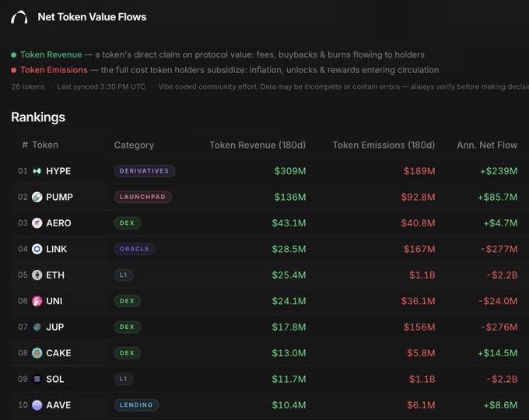Click the Token Emissions legend label
529x420 pixels.
click(54, 70)
